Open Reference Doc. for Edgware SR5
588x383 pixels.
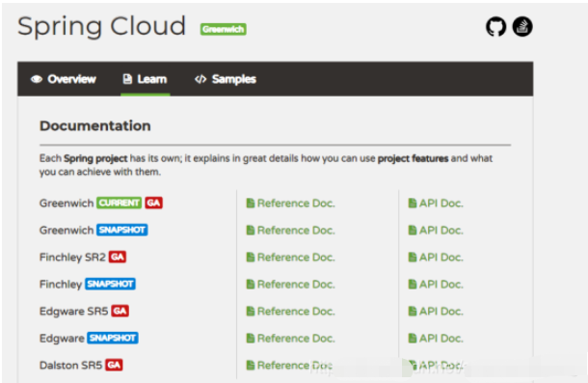tap(290, 312)
